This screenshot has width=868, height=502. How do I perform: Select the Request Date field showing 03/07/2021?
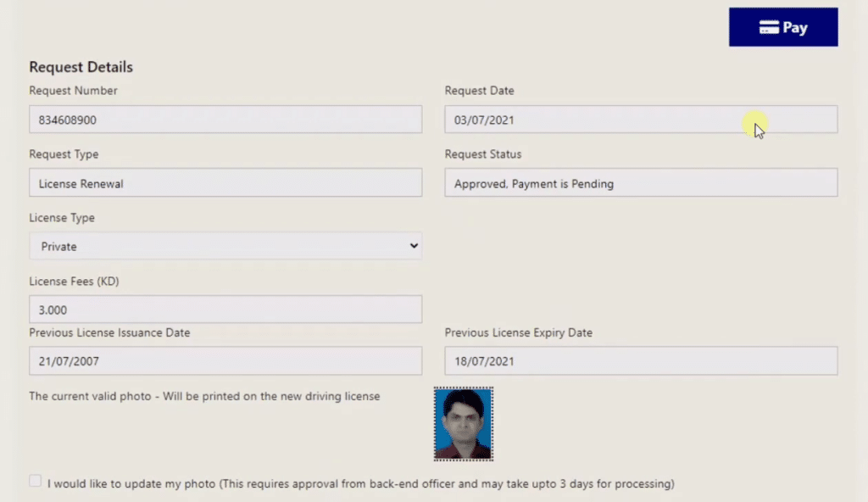click(640, 119)
